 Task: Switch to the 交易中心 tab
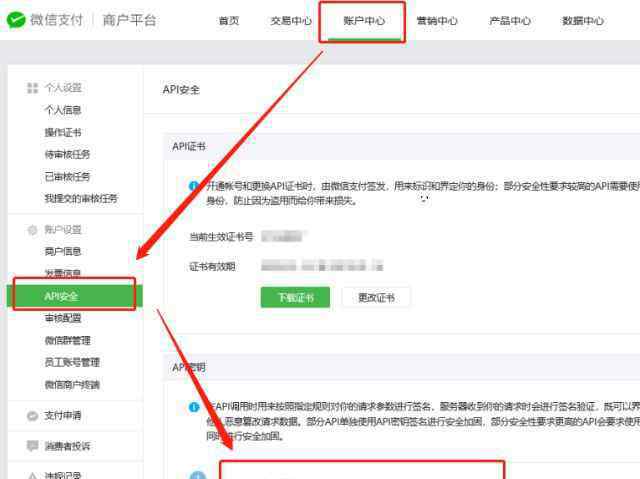[x=290, y=21]
